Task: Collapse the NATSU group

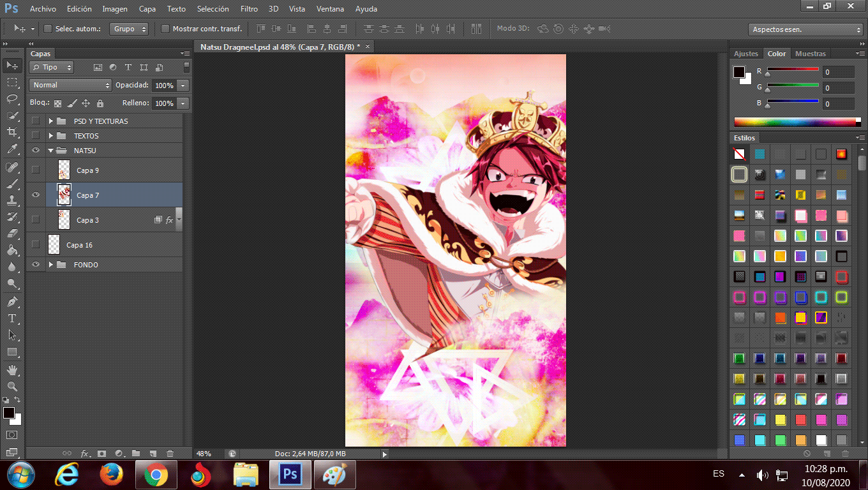Action: pyautogui.click(x=51, y=151)
